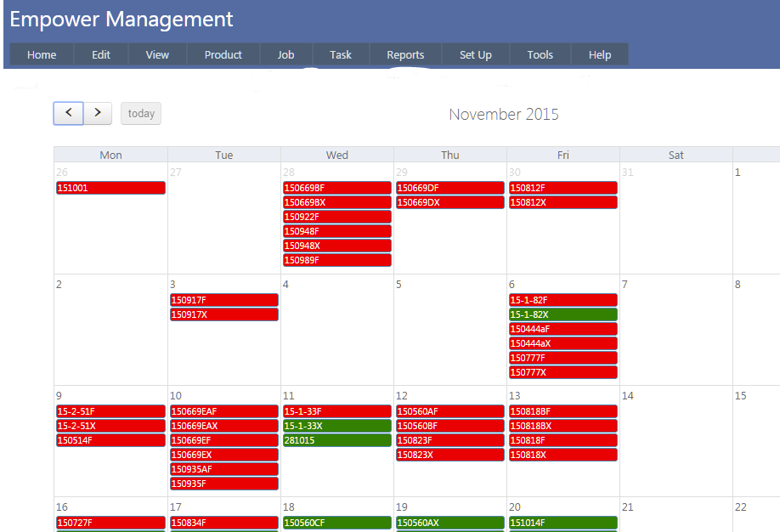Expand the Set Up menu
The width and height of the screenshot is (780, 532).
pyautogui.click(x=476, y=54)
